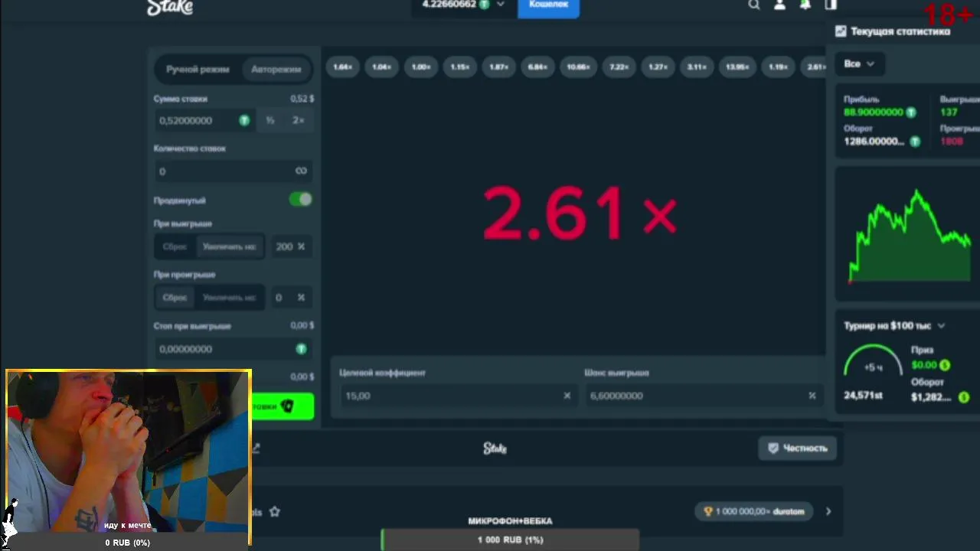Switch to Авторежим tab
The width and height of the screenshot is (980, 551).
[x=276, y=69]
